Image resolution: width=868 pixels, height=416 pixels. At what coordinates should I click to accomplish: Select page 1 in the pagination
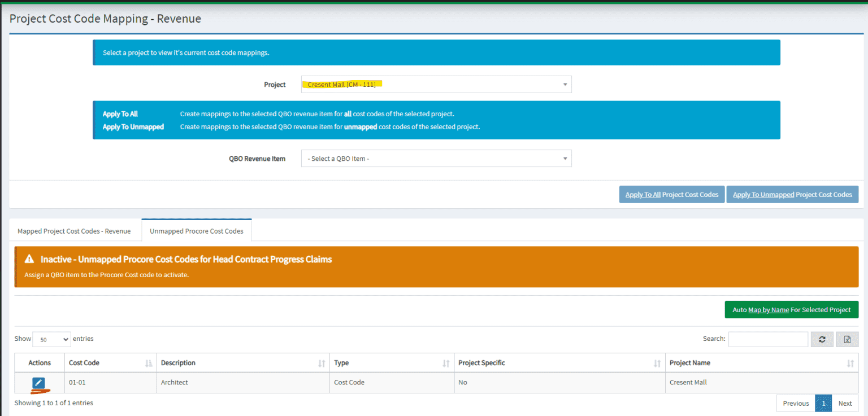point(823,403)
